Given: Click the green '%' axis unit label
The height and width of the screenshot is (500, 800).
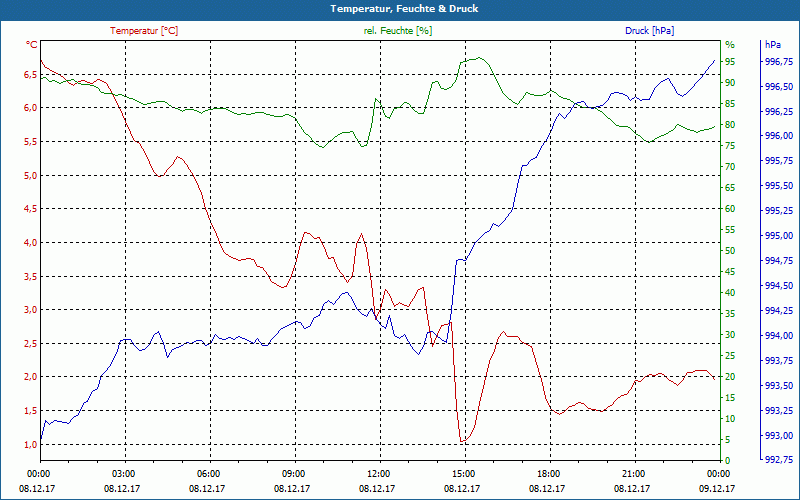Looking at the screenshot, I should 730,45.
